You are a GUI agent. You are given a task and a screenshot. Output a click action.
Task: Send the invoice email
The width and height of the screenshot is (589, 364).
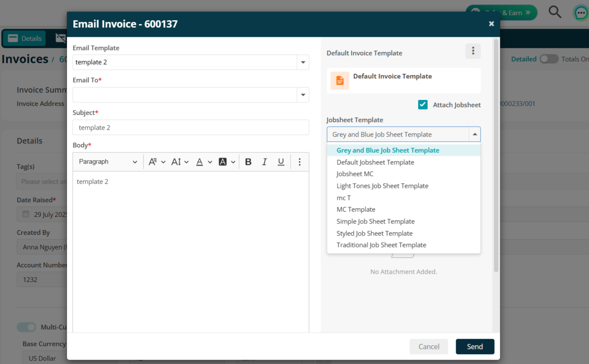tap(475, 346)
